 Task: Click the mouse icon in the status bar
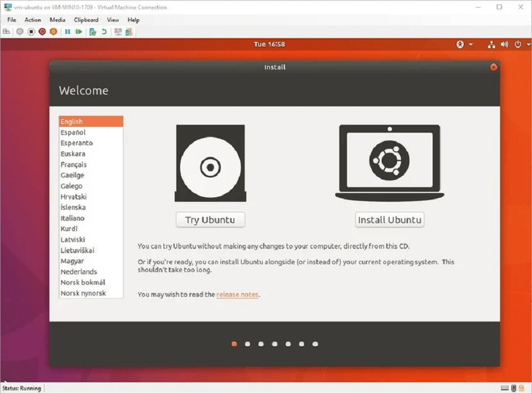(514, 388)
